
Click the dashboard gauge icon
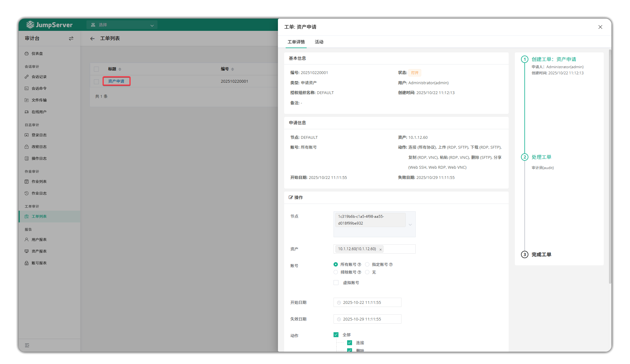27,54
